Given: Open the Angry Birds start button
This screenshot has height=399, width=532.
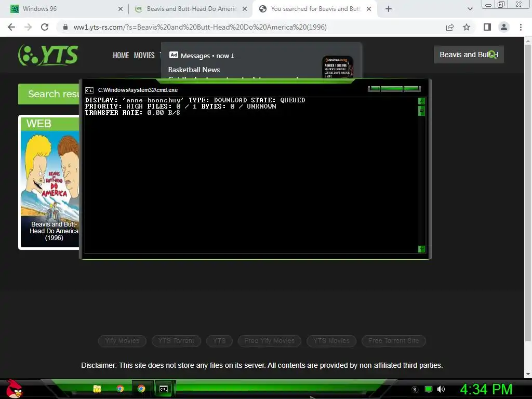Looking at the screenshot, I should [x=14, y=389].
